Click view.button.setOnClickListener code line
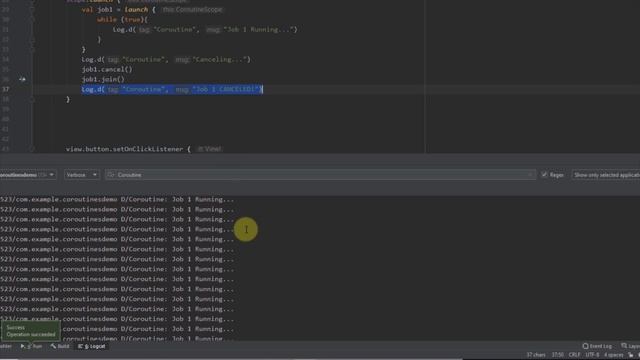This screenshot has width=640, height=360. [128, 149]
